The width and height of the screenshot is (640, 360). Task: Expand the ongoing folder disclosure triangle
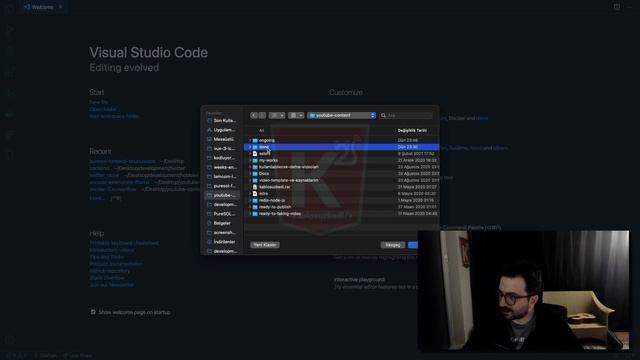tap(250, 140)
